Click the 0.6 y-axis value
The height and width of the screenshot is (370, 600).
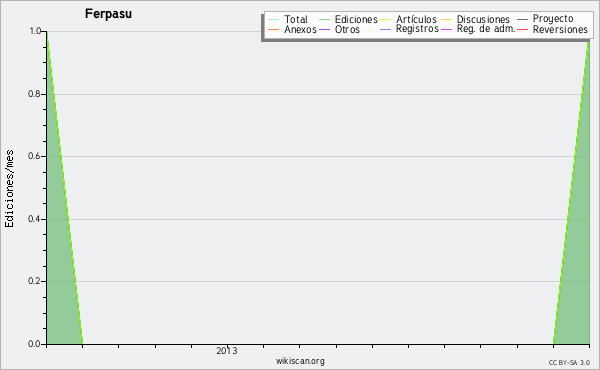(x=34, y=156)
